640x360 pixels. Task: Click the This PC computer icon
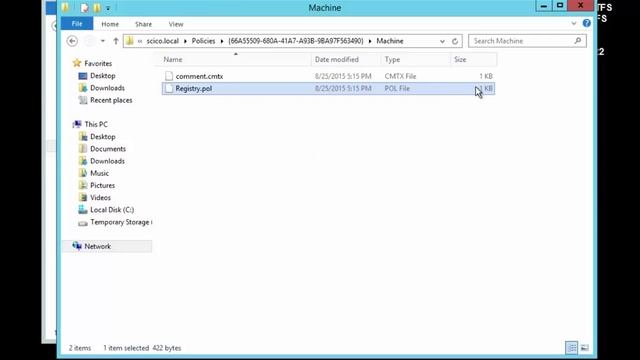click(77, 124)
